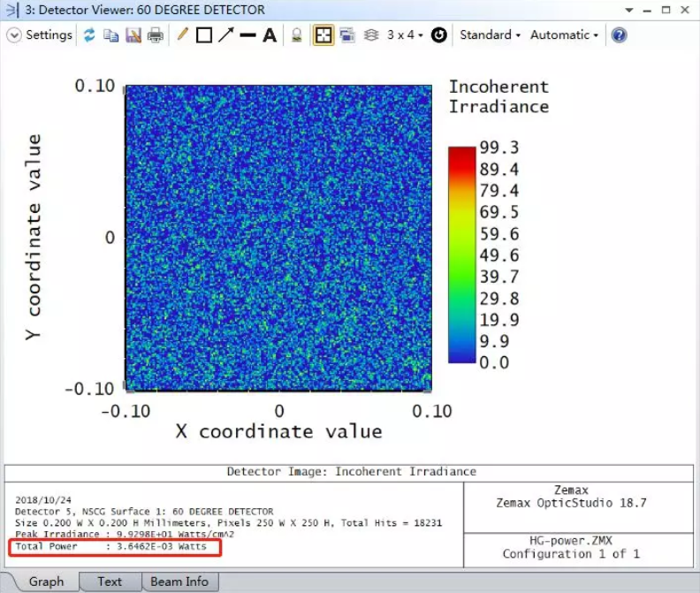Screen dimensions: 700x593
Task: Select the text annotation tool (A)
Action: [270, 35]
